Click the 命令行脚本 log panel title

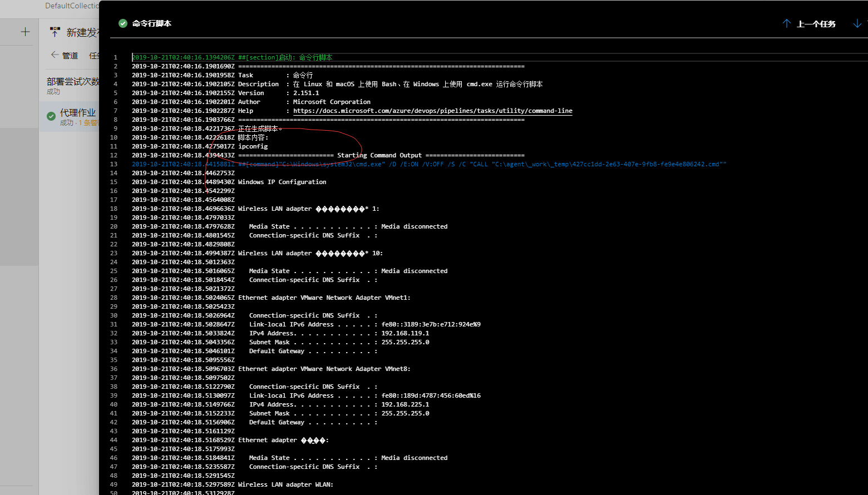152,23
